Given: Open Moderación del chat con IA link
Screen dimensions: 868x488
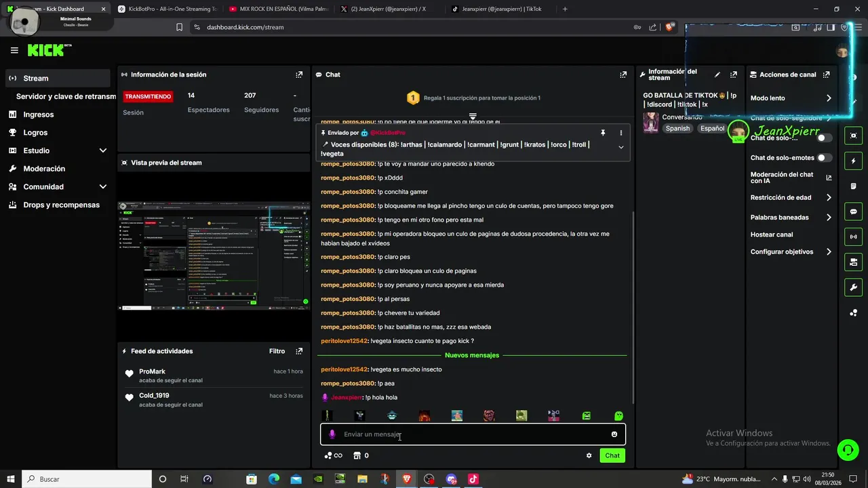Looking at the screenshot, I should tap(791, 178).
